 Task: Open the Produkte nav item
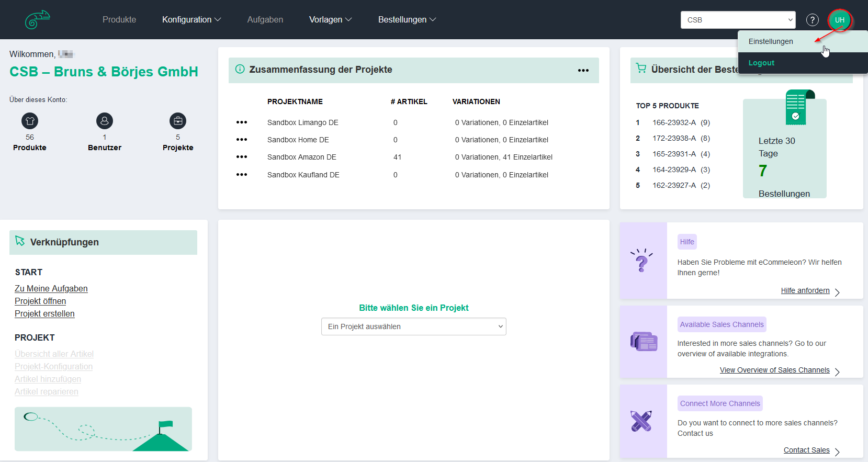click(x=119, y=20)
